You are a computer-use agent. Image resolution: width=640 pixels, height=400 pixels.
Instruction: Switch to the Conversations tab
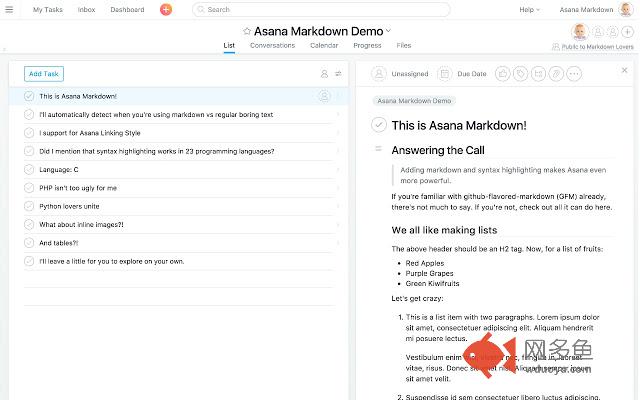click(272, 45)
